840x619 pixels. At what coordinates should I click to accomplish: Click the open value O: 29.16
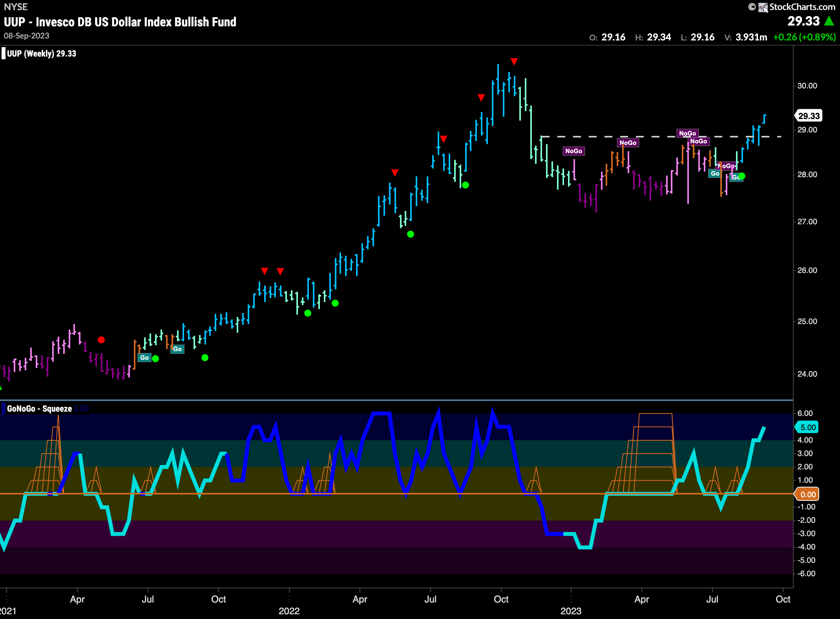point(607,37)
